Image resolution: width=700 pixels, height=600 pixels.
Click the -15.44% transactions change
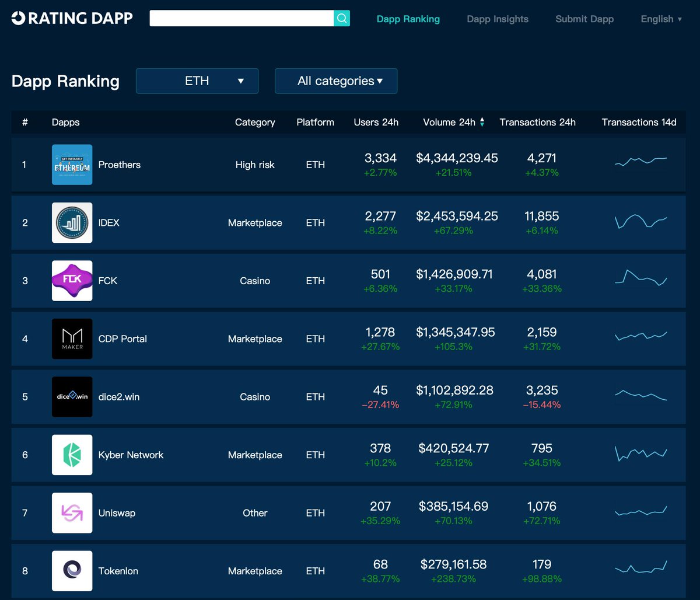(542, 404)
